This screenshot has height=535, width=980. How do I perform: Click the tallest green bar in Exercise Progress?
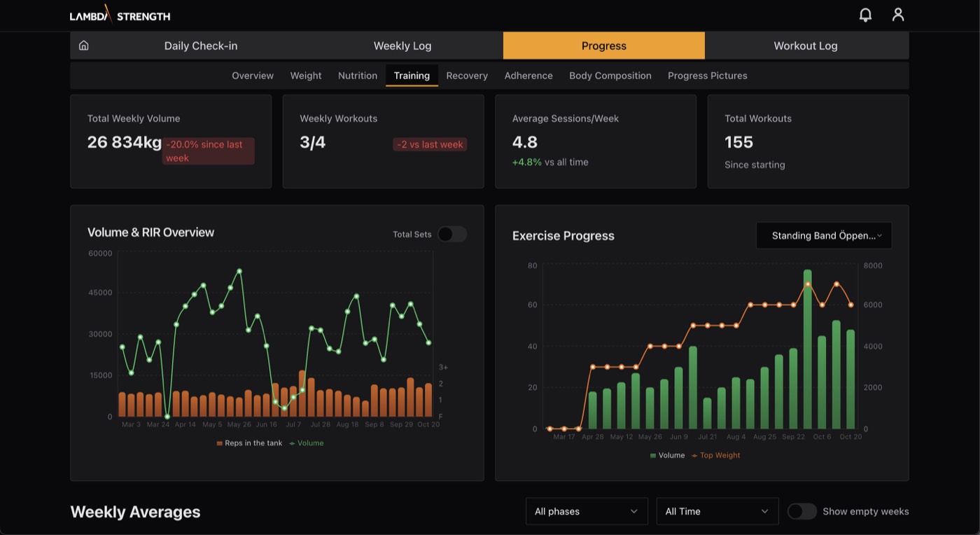(x=807, y=349)
